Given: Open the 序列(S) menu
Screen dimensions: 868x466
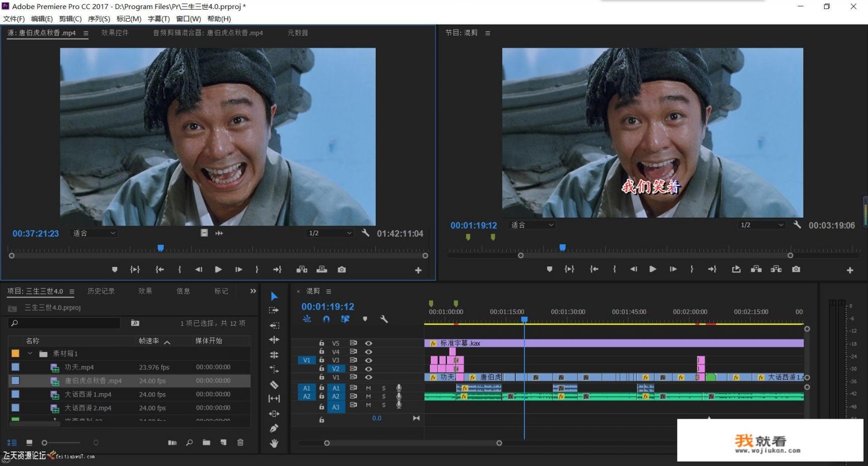Looking at the screenshot, I should [x=99, y=19].
